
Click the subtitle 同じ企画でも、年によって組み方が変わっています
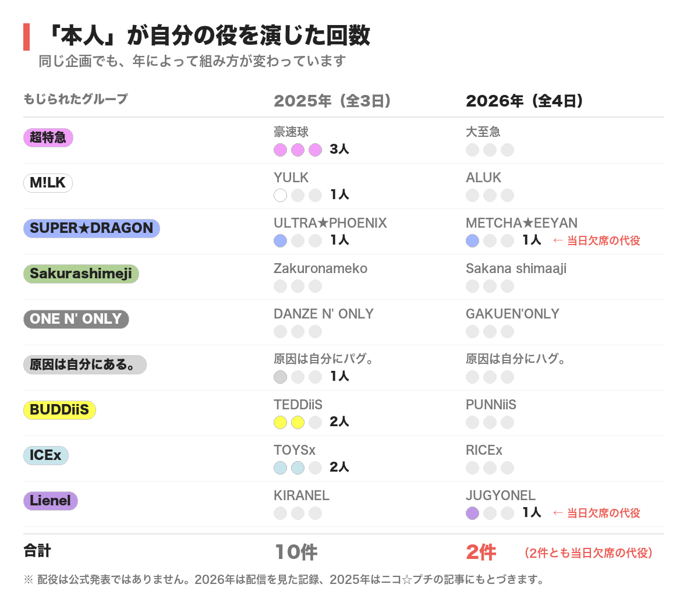coord(192,61)
